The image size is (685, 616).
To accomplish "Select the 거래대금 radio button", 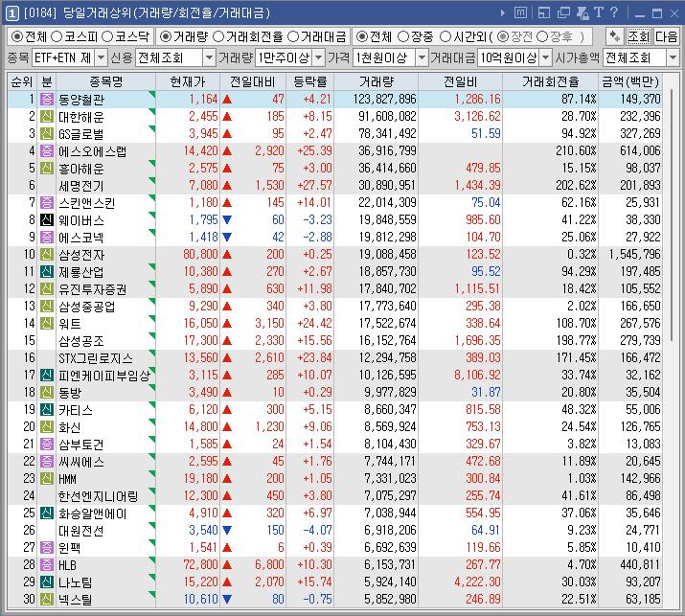I will [293, 36].
